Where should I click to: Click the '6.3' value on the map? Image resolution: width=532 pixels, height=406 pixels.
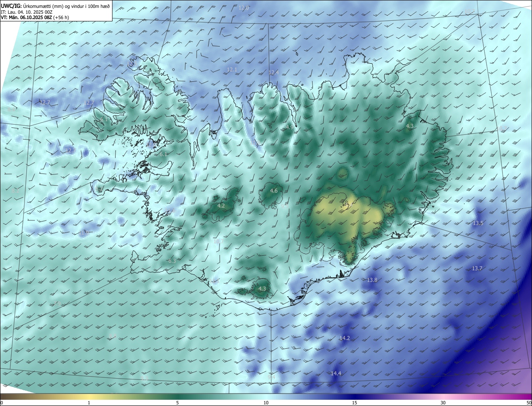coord(172,261)
